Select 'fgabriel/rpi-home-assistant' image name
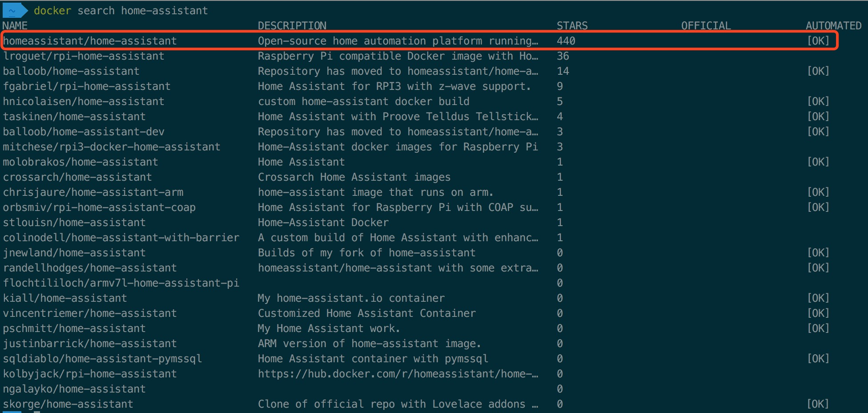This screenshot has height=413, width=868. click(x=87, y=86)
